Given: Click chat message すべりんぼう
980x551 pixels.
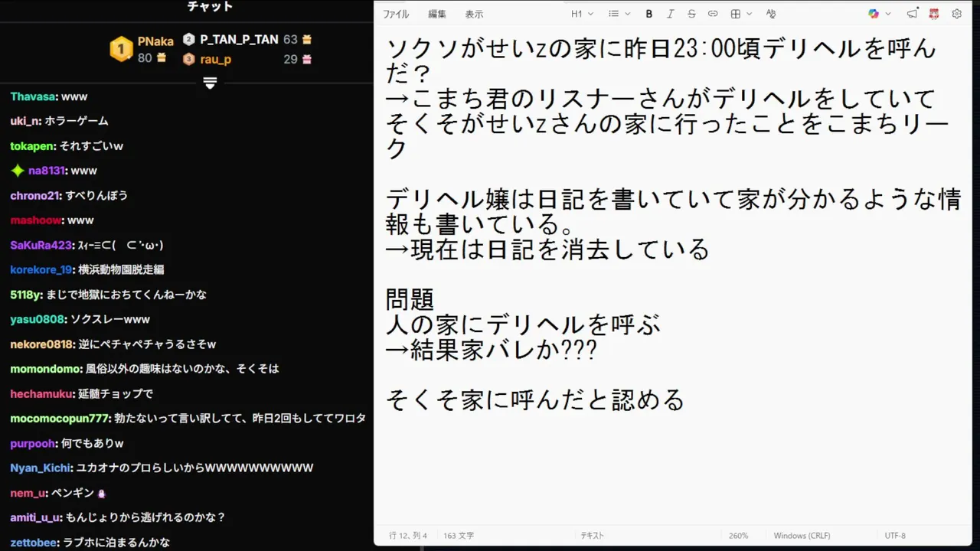Looking at the screenshot, I should click(96, 196).
